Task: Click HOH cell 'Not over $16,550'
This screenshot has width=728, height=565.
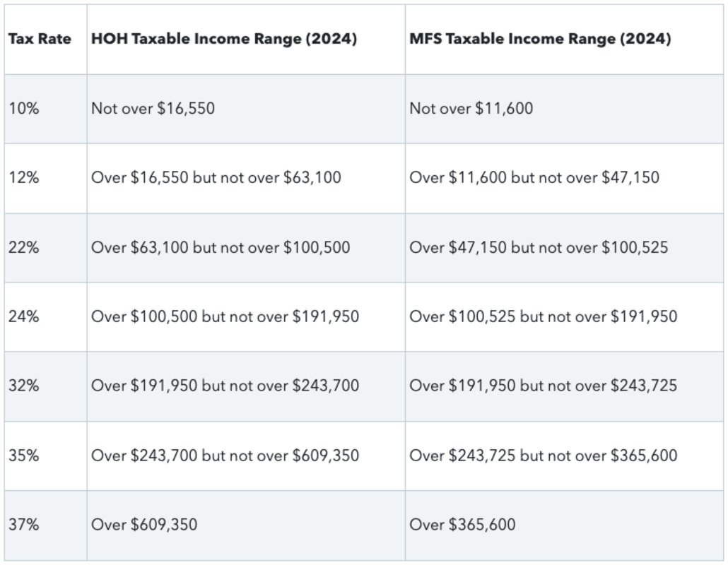Action: coord(153,108)
